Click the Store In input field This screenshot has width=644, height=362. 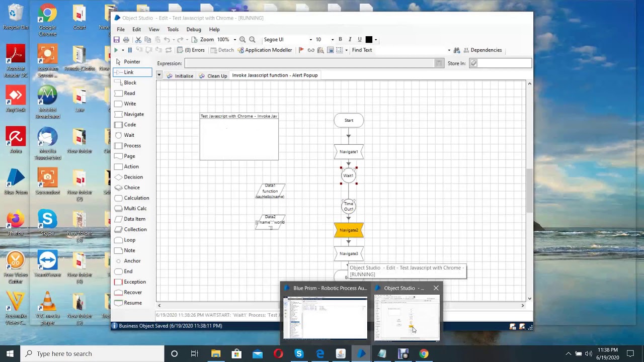(x=505, y=63)
